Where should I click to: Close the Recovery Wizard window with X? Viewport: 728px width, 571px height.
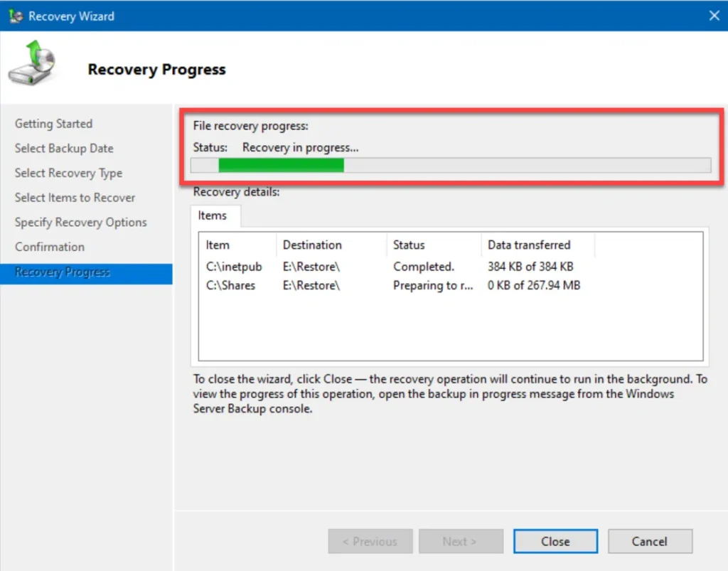click(x=714, y=16)
